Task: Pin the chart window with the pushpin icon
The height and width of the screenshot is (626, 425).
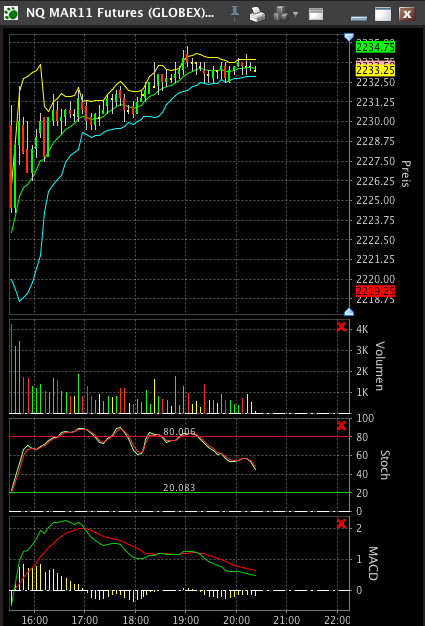Action: point(235,14)
